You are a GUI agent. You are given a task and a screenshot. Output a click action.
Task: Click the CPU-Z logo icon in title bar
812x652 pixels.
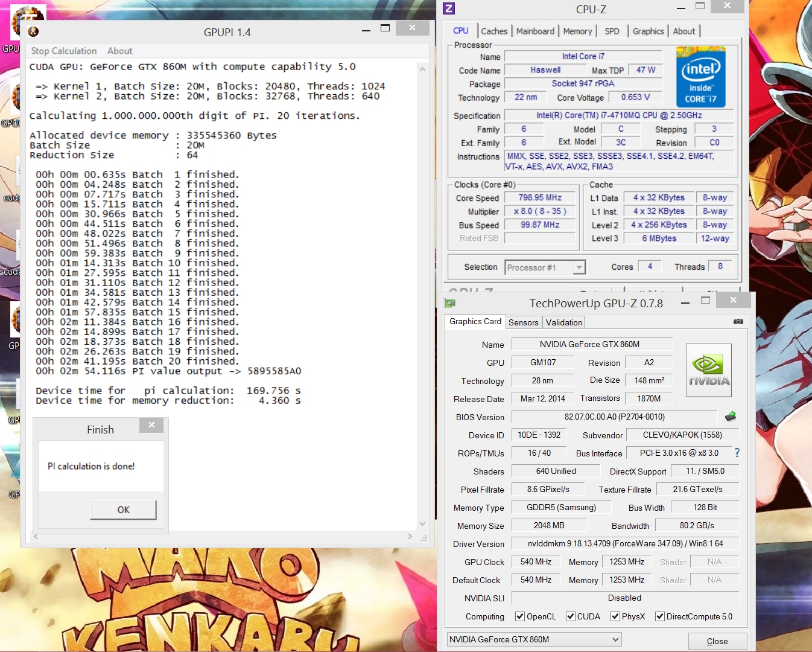pyautogui.click(x=448, y=8)
